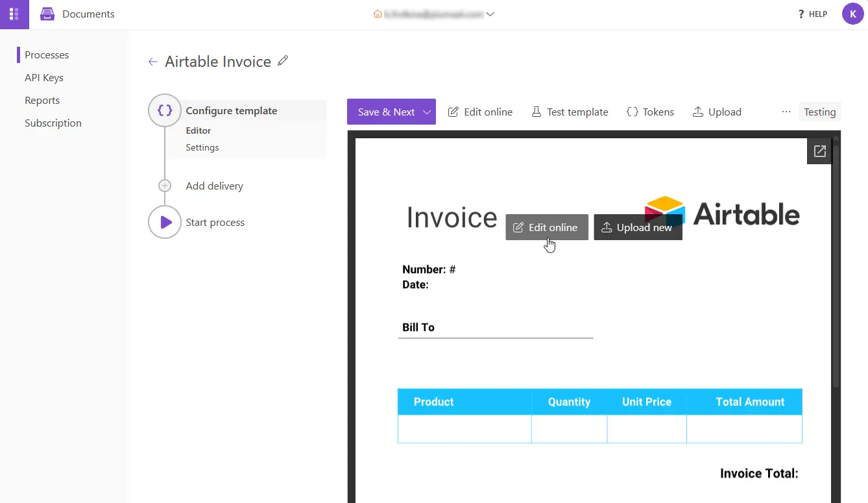Click Invoice heading in template
868x503 pixels.
[452, 217]
